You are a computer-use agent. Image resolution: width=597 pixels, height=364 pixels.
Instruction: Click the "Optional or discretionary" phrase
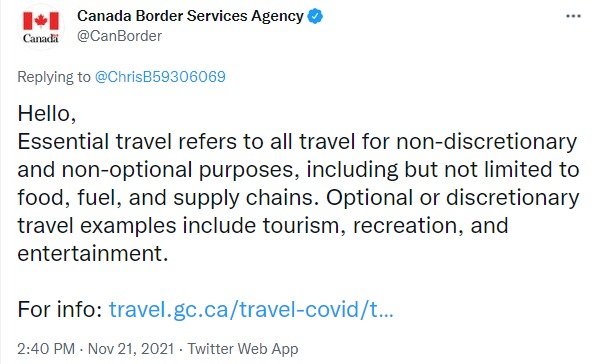click(x=453, y=198)
